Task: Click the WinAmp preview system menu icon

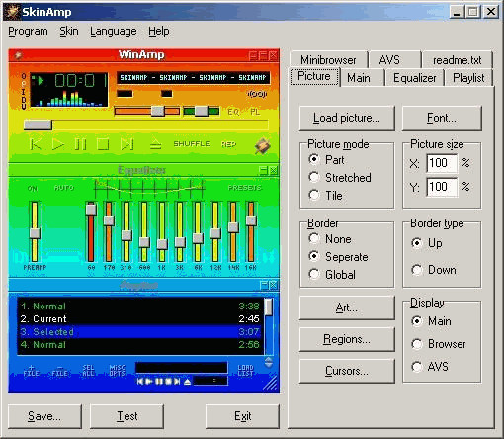Action: coord(18,55)
